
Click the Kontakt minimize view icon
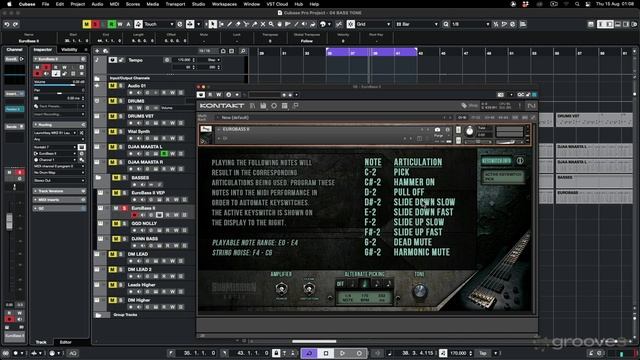(x=296, y=106)
